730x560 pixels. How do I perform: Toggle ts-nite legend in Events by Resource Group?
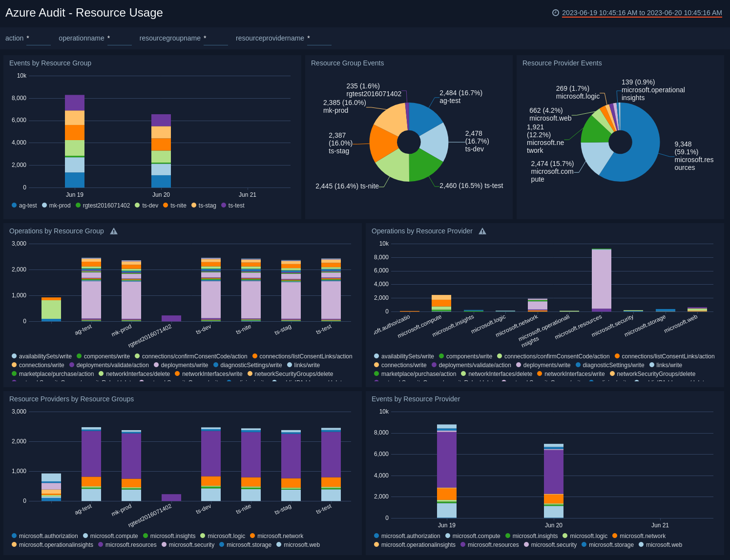[x=175, y=206]
